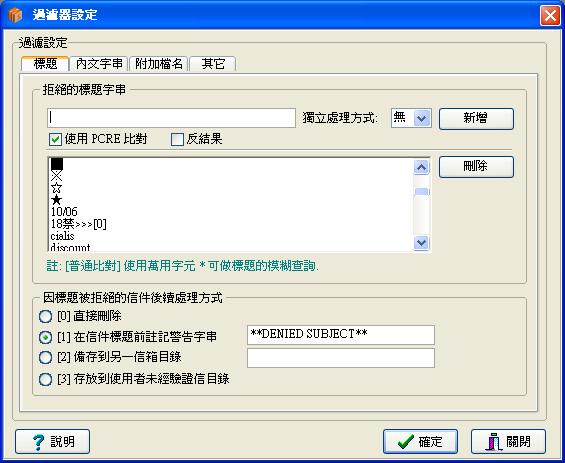Select the solid black star list entry
The height and width of the screenshot is (463, 565).
coord(57,200)
